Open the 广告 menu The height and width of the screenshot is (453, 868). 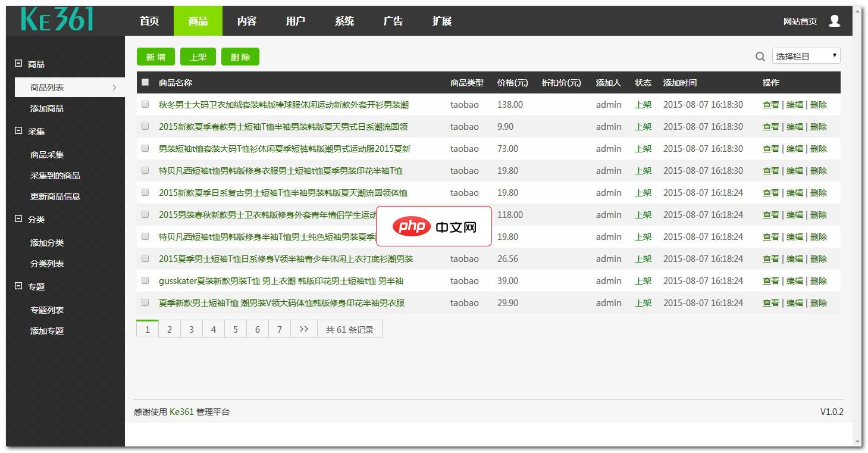[x=392, y=21]
